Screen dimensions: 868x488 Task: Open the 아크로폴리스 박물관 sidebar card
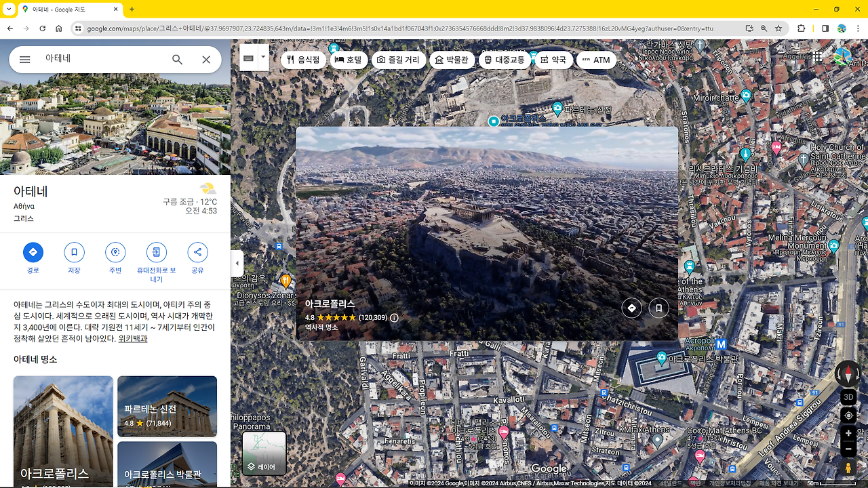tap(167, 464)
